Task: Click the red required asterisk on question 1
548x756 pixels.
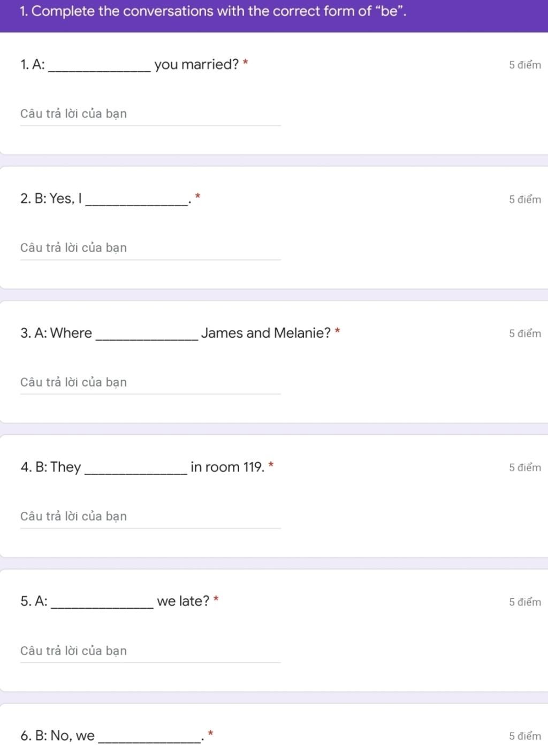Action: tap(246, 62)
